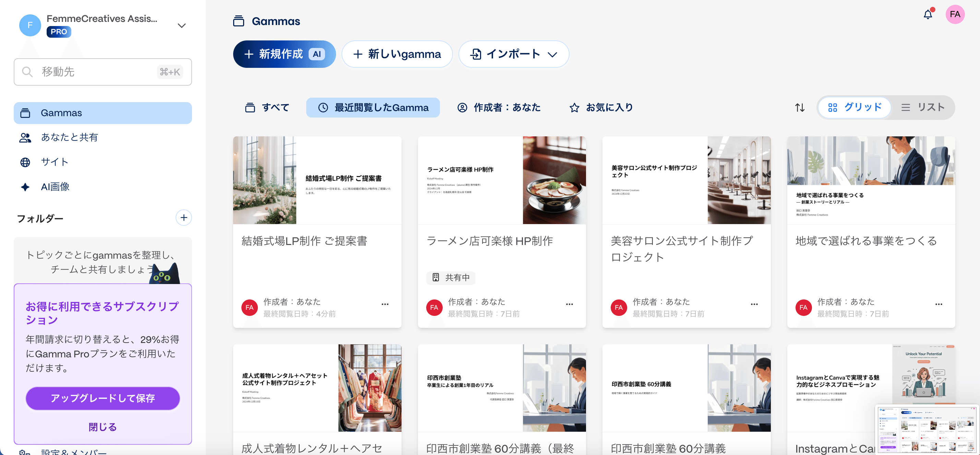Open the FA user avatar menu

[955, 14]
